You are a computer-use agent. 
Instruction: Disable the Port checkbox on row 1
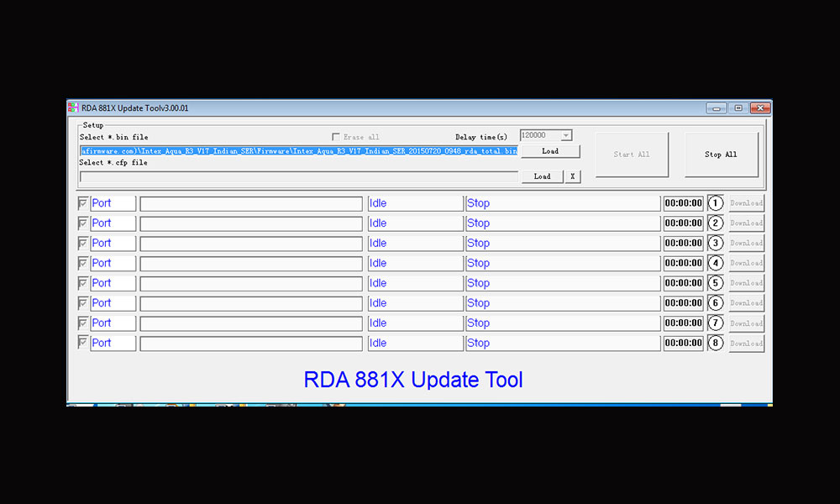click(x=81, y=202)
